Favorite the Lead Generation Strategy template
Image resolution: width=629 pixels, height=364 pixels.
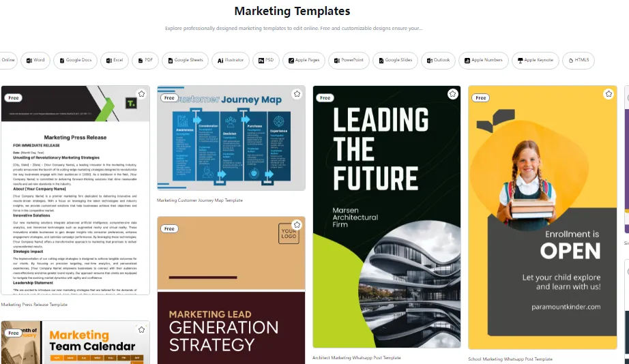coord(297,225)
